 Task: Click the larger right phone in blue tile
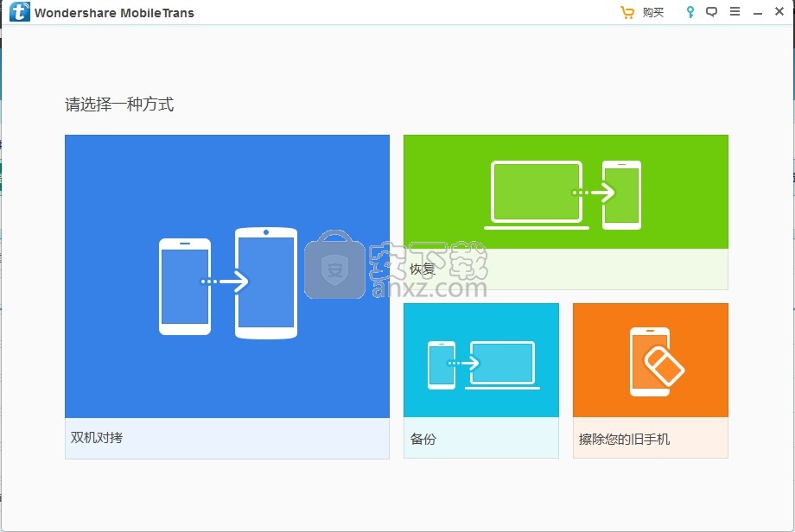click(x=266, y=283)
